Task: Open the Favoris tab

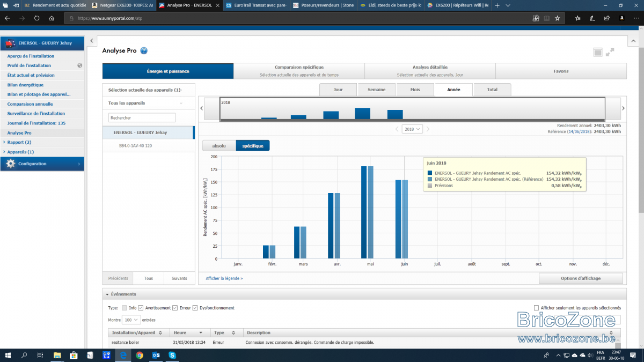Action: (561, 71)
